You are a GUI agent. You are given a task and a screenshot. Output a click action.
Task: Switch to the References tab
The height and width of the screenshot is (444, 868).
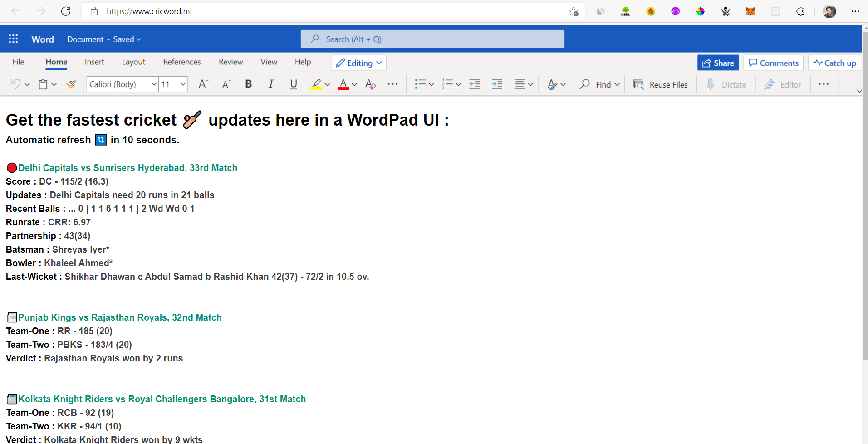(x=182, y=62)
